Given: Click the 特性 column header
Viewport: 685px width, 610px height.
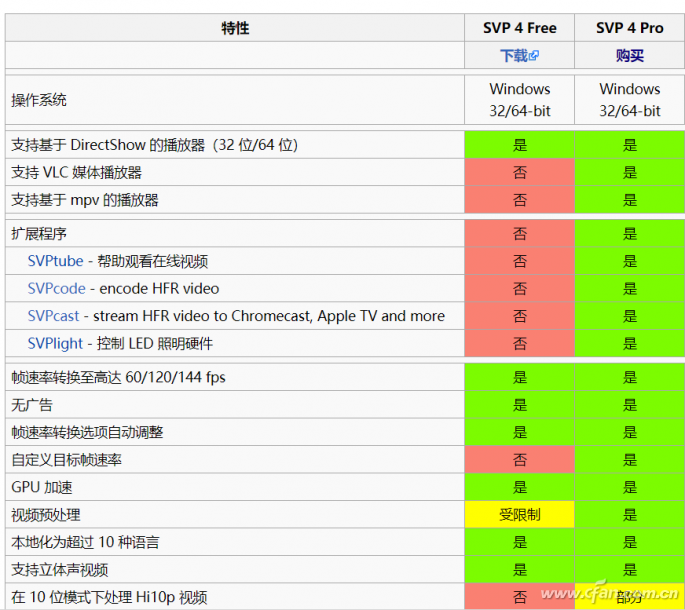Looking at the screenshot, I should 235,28.
